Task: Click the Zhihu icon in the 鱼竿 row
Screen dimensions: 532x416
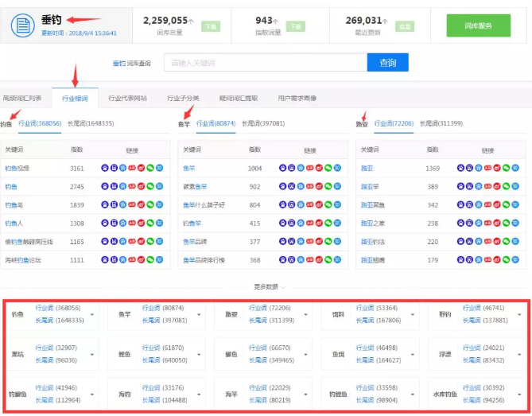Action: [338, 168]
